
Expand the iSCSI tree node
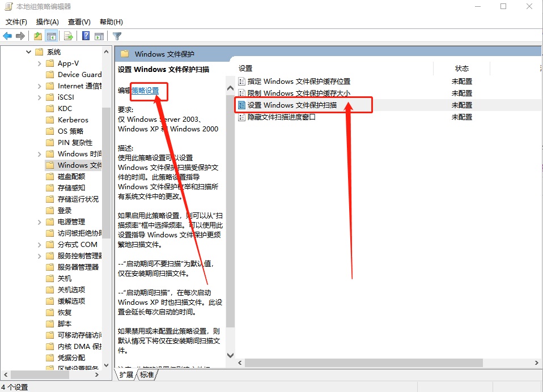pyautogui.click(x=40, y=97)
